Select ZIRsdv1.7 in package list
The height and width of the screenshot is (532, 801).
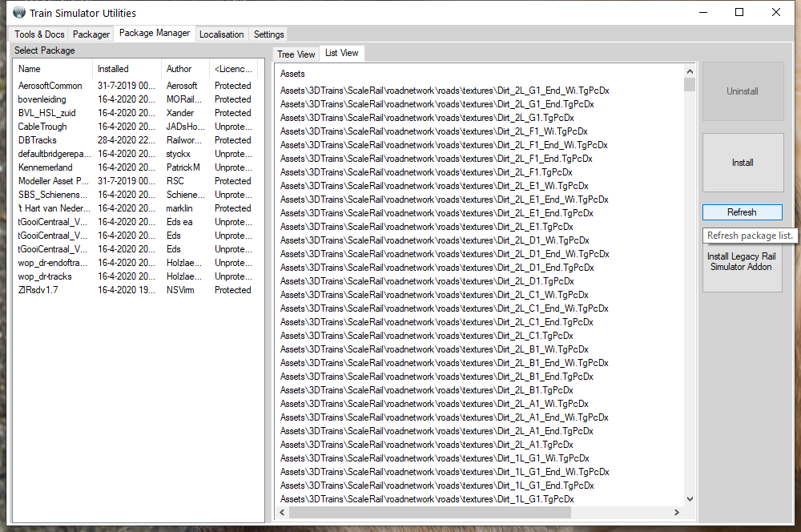(x=38, y=290)
